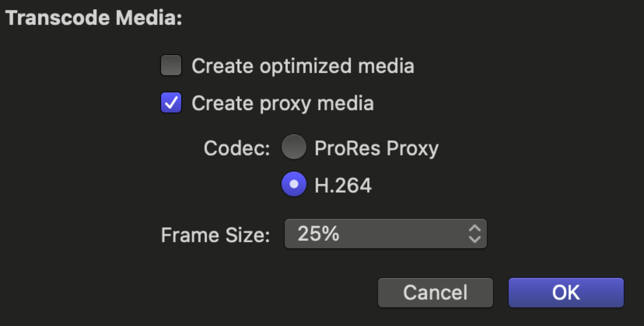Click the "Frame Size:" label
The image size is (644, 326).
point(215,235)
